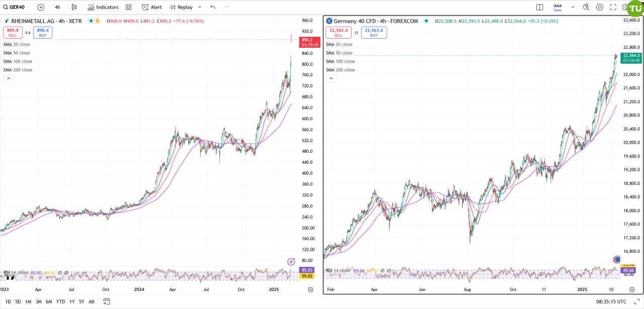Click SELL 22,562.4 on Germany 40 chart
Image resolution: width=644 pixels, height=309 pixels.
(x=339, y=33)
